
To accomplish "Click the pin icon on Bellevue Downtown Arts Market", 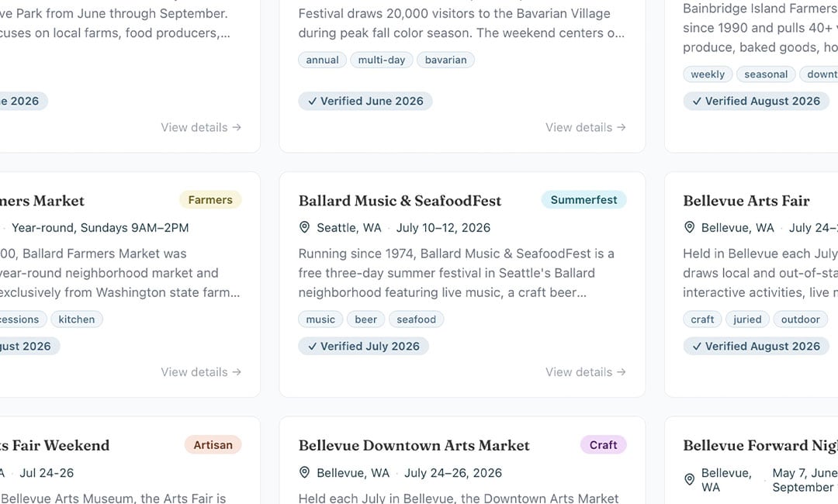I will click(x=304, y=472).
